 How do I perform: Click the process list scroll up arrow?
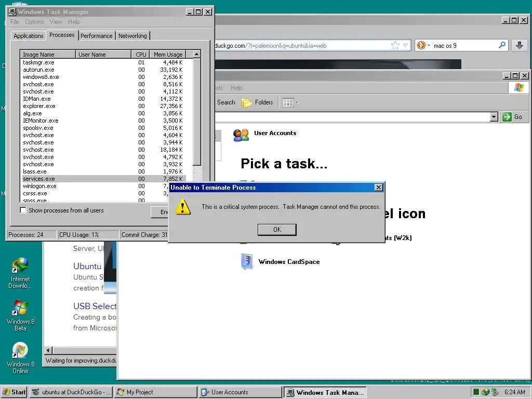point(196,54)
